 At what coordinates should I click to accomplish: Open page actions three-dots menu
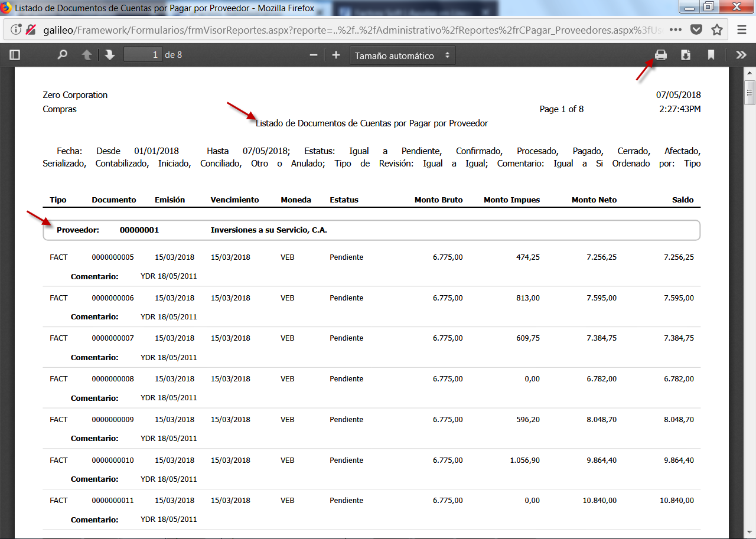click(x=676, y=30)
